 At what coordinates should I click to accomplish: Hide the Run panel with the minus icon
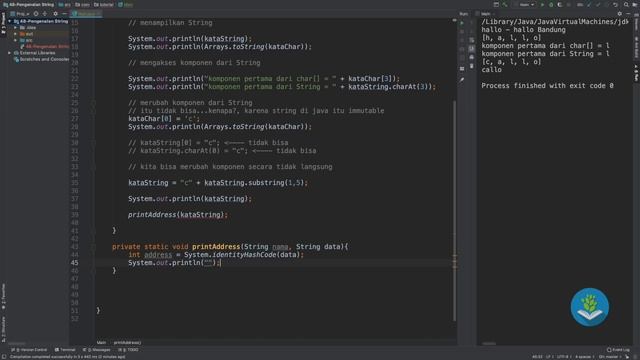point(628,14)
